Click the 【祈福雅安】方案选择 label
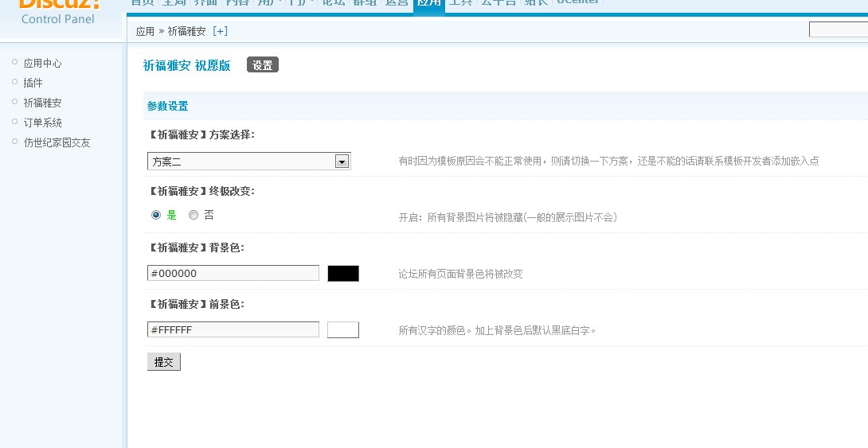Image resolution: width=868 pixels, height=448 pixels. (201, 135)
